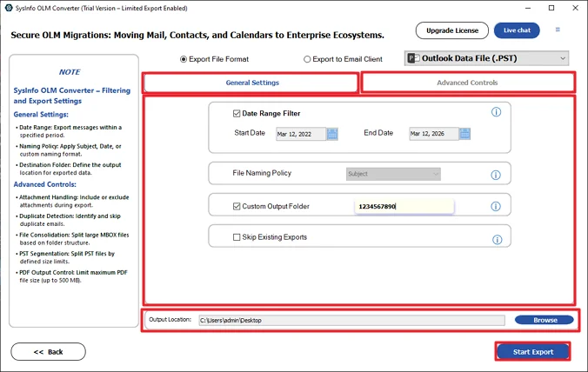Click the PST icon in format box
Screen dimensions: 588x372
pyautogui.click(x=414, y=58)
